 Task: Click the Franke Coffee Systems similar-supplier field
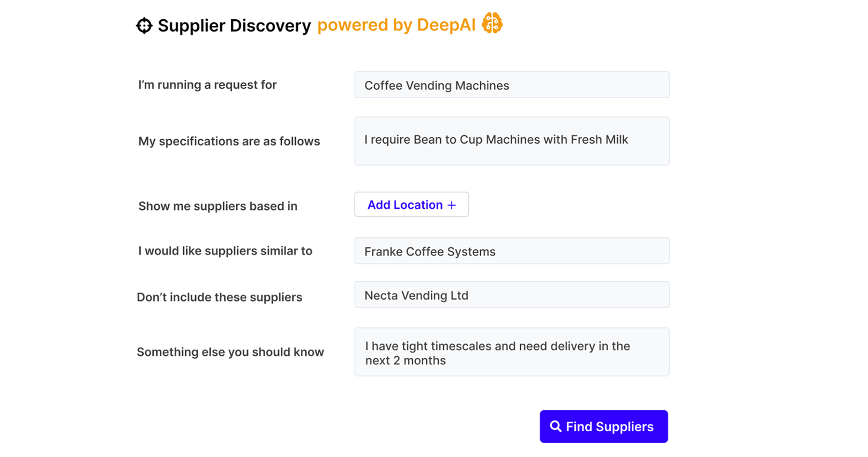[x=512, y=251]
